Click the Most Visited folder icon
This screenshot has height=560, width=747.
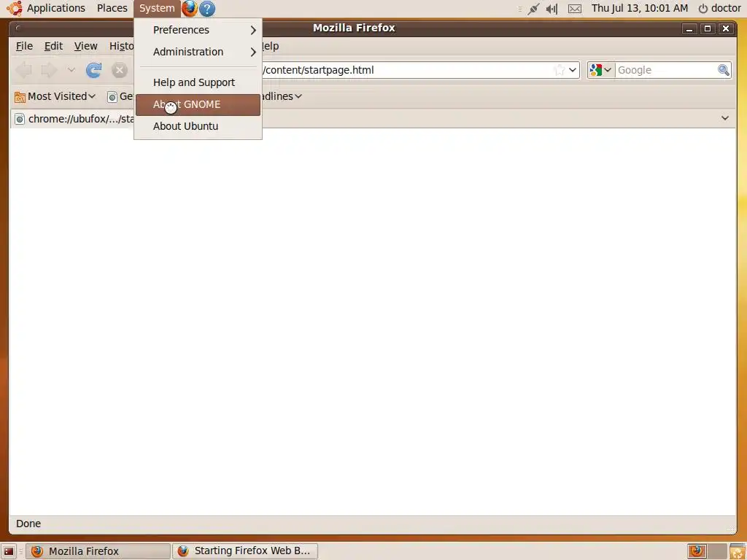[x=20, y=97]
